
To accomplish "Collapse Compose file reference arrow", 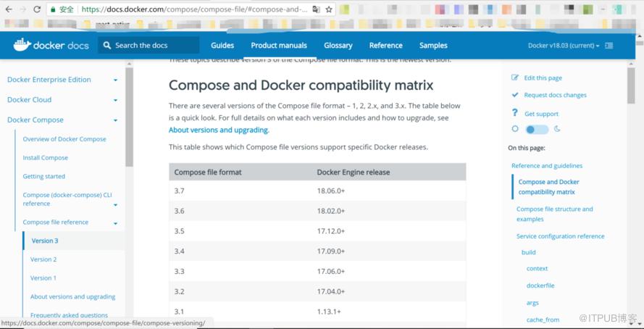I will coord(115,223).
